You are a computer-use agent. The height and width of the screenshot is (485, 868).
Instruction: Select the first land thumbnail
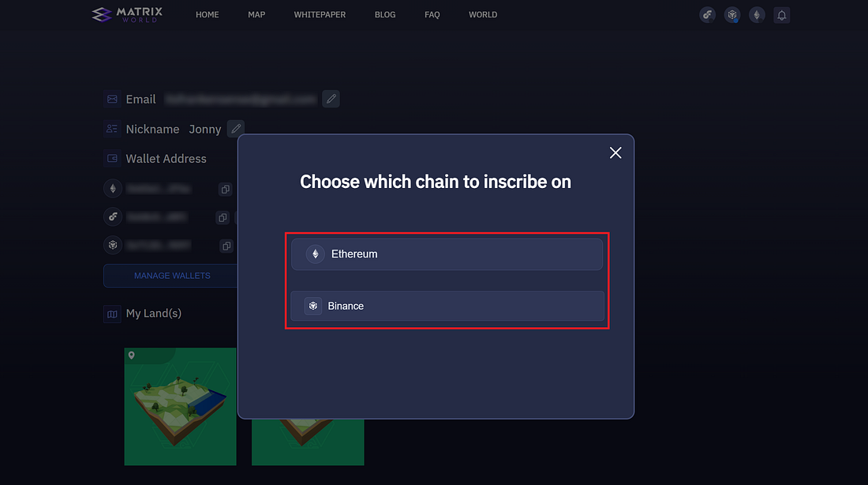pyautogui.click(x=180, y=406)
